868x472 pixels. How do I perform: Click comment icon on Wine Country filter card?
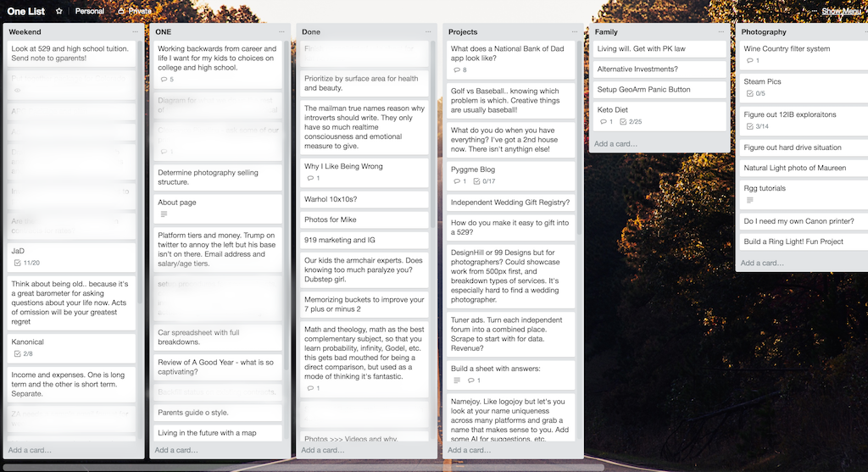749,61
